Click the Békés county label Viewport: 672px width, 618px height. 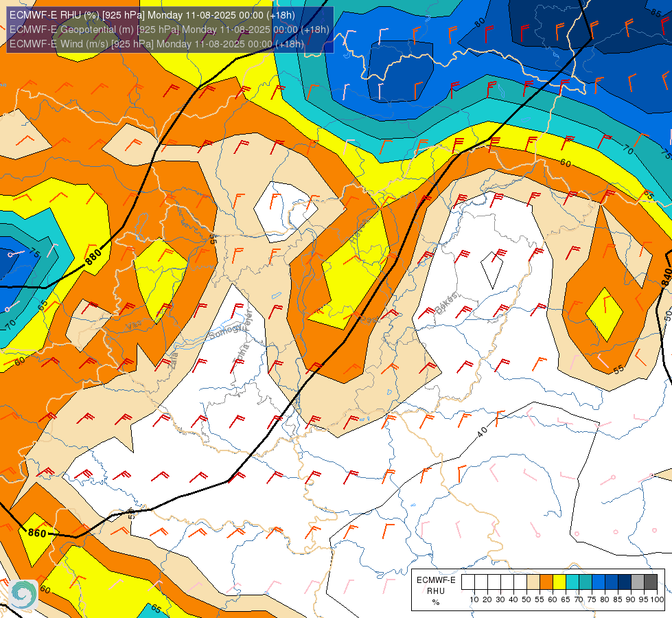(446, 304)
